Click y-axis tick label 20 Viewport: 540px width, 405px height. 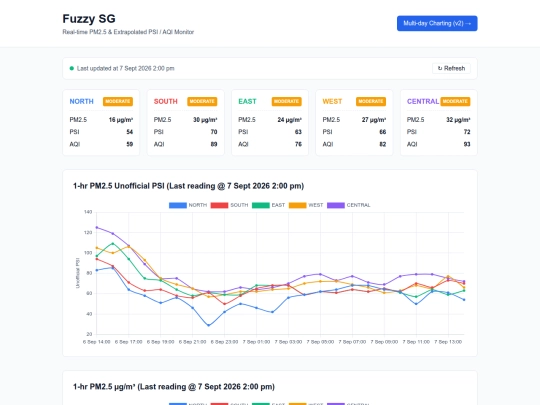click(x=90, y=334)
